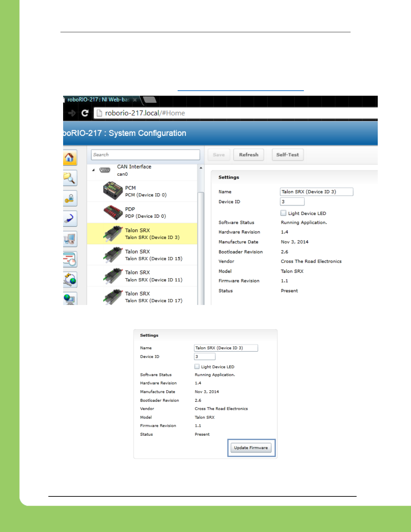Open a new browser tab
411x532 pixels.
[150, 99]
